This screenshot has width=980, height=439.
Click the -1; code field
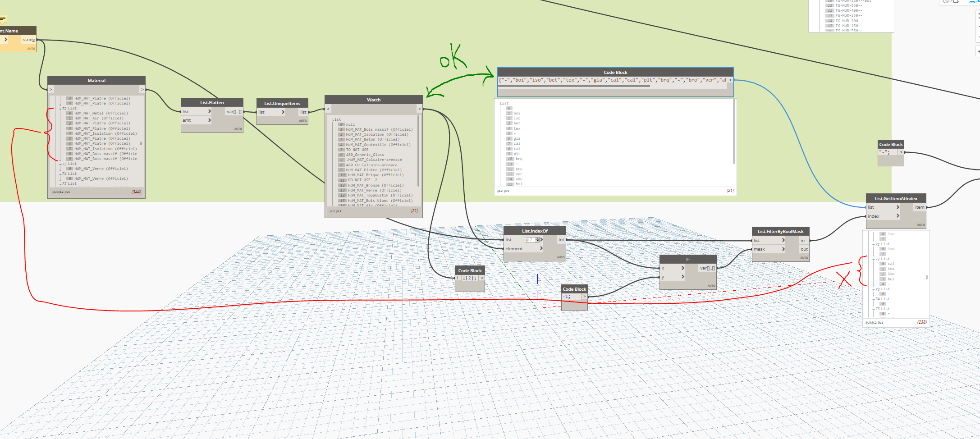point(572,296)
